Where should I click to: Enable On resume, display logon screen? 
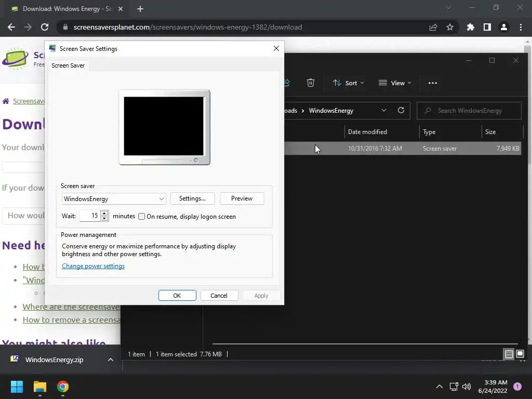pyautogui.click(x=142, y=217)
